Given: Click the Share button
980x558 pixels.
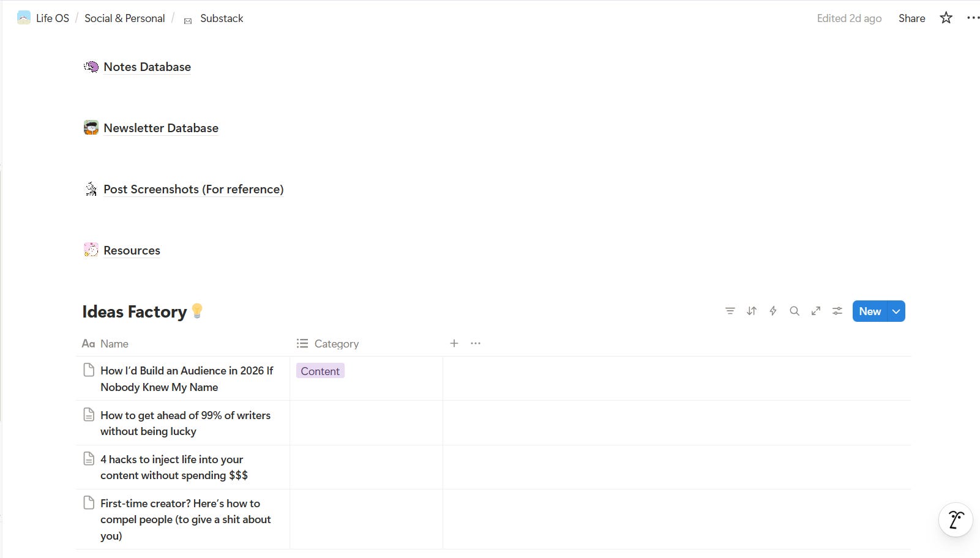Looking at the screenshot, I should (911, 18).
